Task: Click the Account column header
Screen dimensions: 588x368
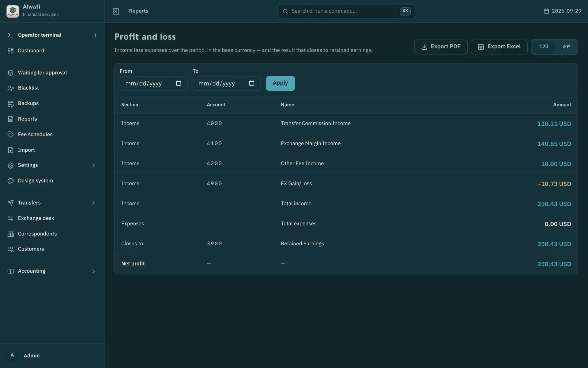Action: tap(216, 105)
